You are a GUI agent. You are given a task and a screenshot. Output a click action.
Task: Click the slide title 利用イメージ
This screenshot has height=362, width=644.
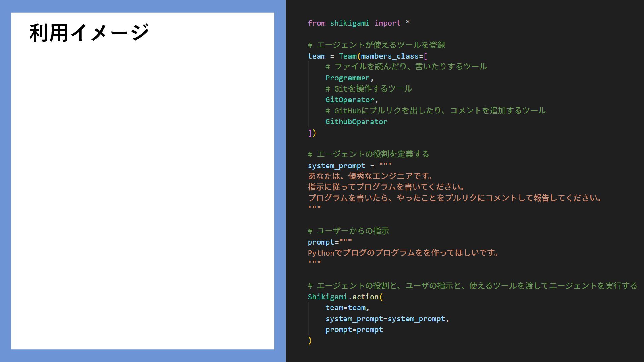point(89,33)
